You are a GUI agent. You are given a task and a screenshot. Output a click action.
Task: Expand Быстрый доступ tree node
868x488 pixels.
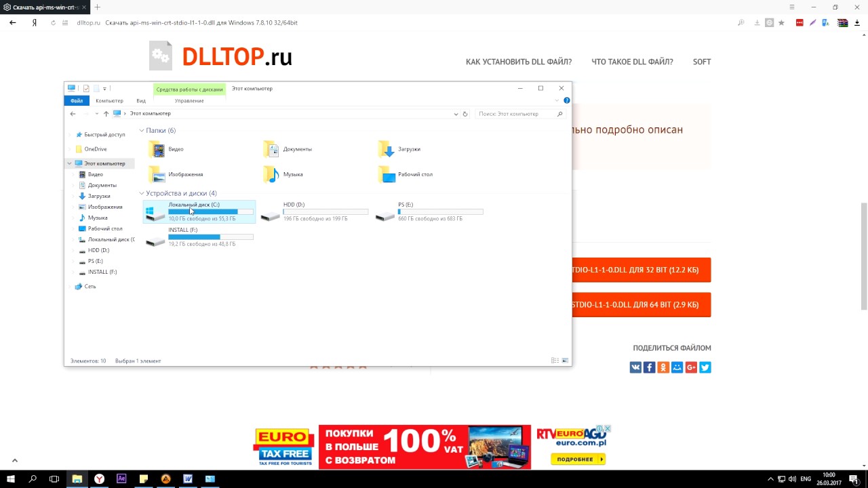click(69, 135)
